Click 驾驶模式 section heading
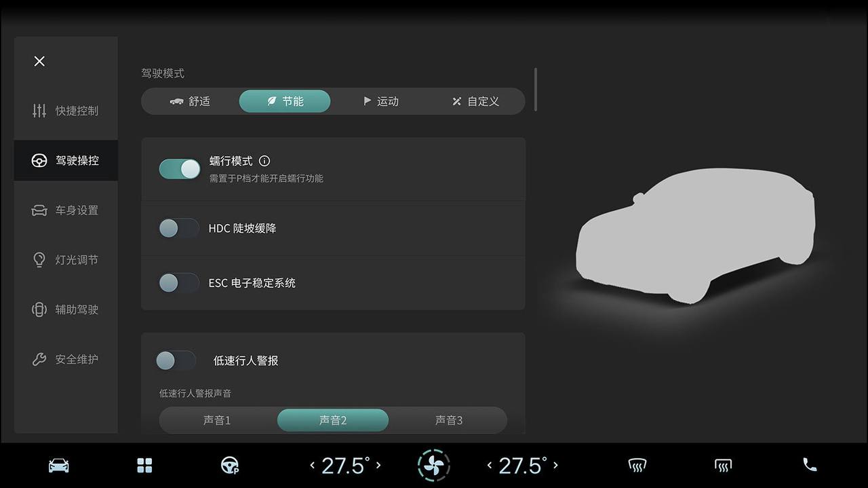 click(163, 73)
